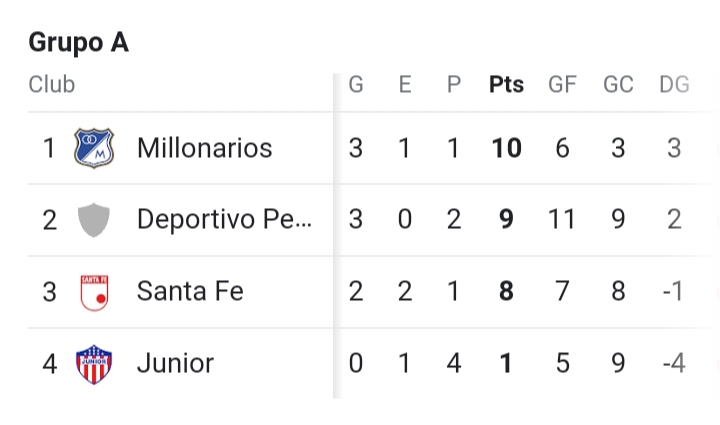Click the GC column header
Screen dimensions: 720x425
click(x=618, y=85)
